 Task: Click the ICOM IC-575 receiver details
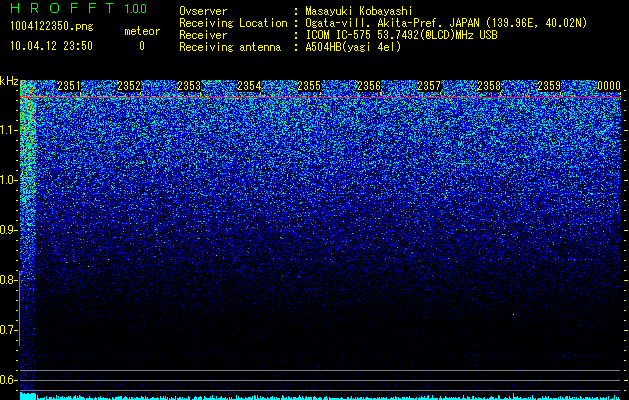click(401, 35)
